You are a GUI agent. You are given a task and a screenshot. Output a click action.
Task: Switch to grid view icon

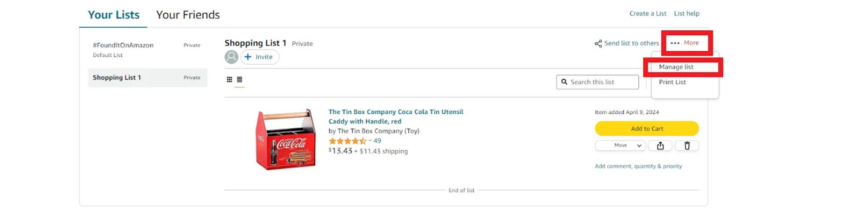pyautogui.click(x=229, y=80)
